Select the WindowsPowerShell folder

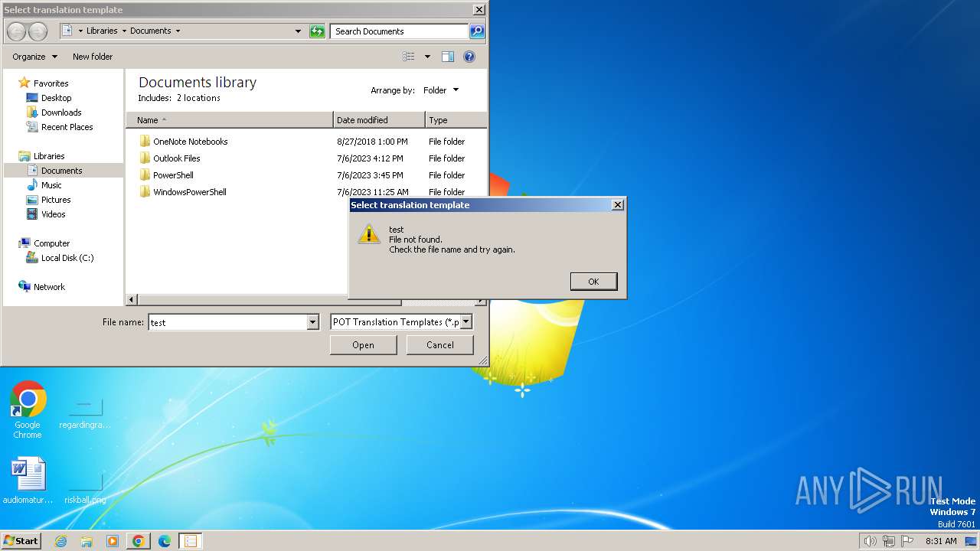[x=189, y=192]
